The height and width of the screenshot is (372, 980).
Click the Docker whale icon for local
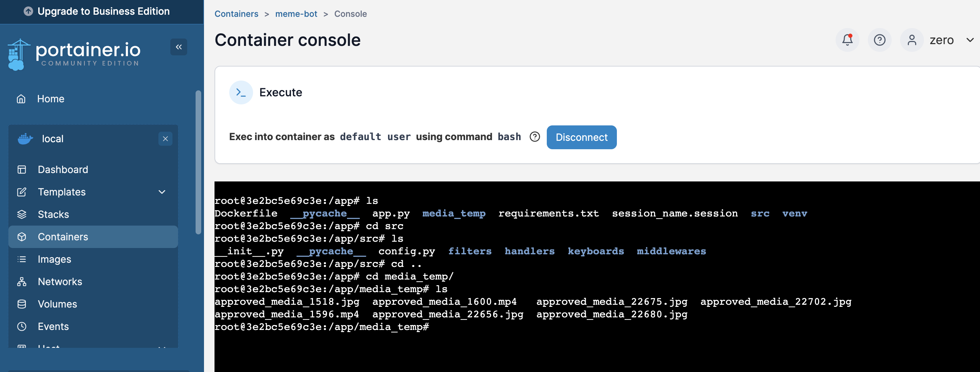tap(25, 139)
